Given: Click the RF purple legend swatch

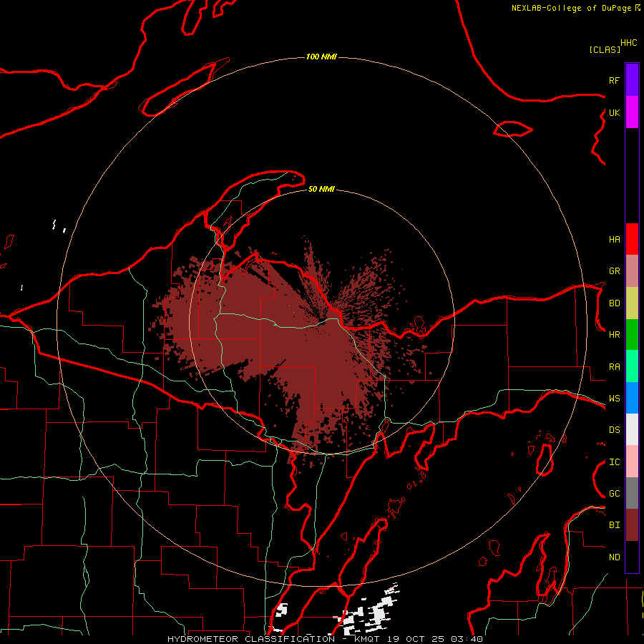Looking at the screenshot, I should pos(632,80).
